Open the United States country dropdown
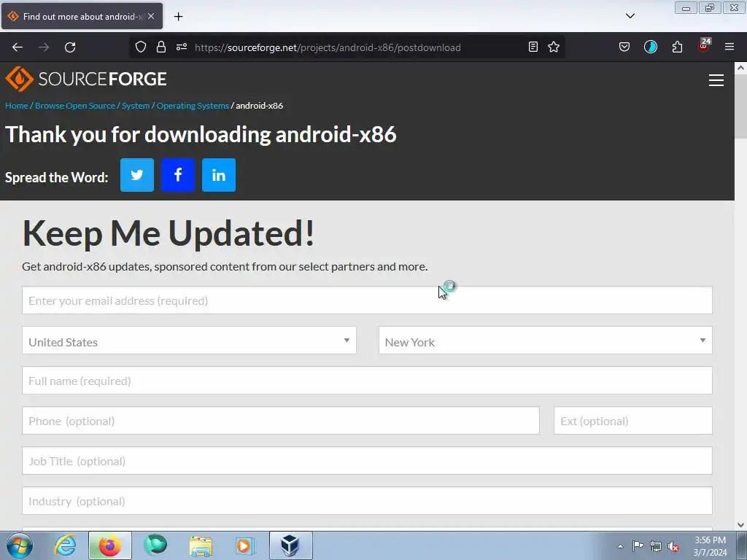Image resolution: width=747 pixels, height=560 pixels. [x=189, y=340]
